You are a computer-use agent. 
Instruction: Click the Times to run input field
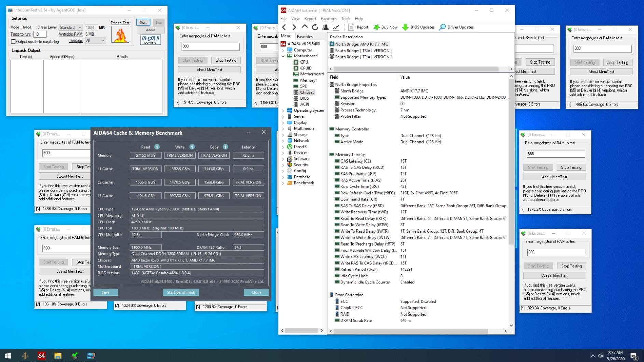[x=40, y=34]
